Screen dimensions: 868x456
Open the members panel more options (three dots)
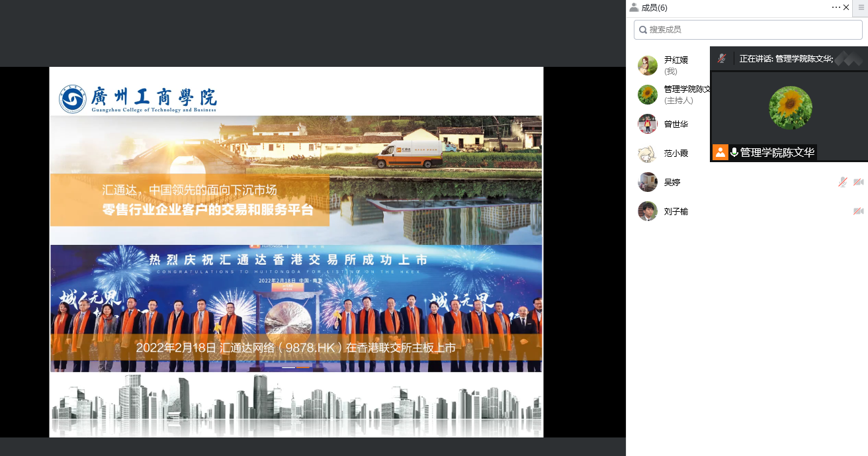pos(836,7)
